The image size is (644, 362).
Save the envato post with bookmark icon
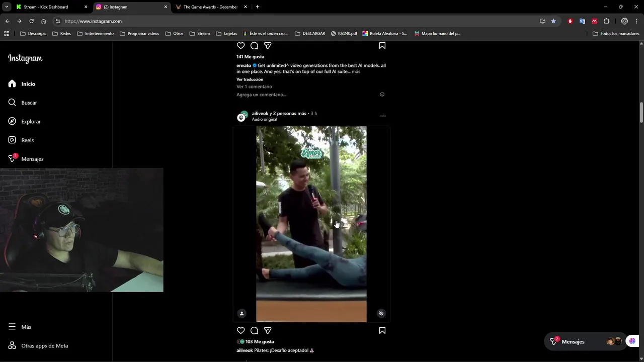click(382, 46)
